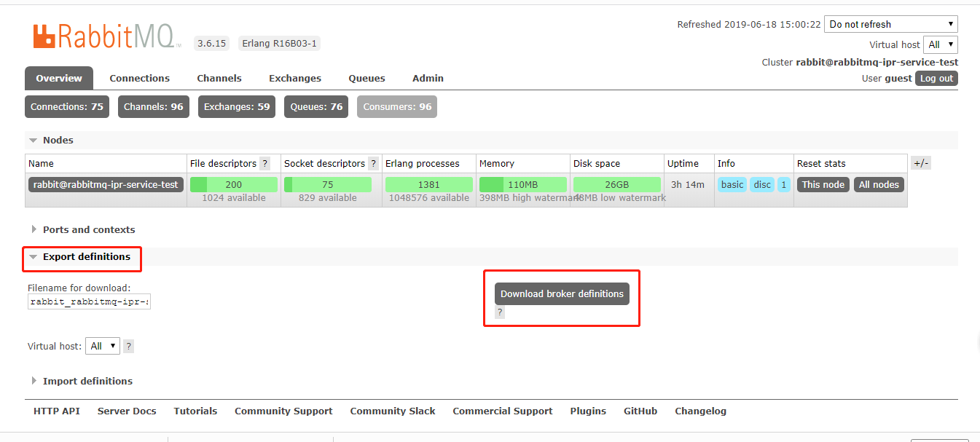Click the Log out button
This screenshot has height=442, width=980.
point(936,79)
